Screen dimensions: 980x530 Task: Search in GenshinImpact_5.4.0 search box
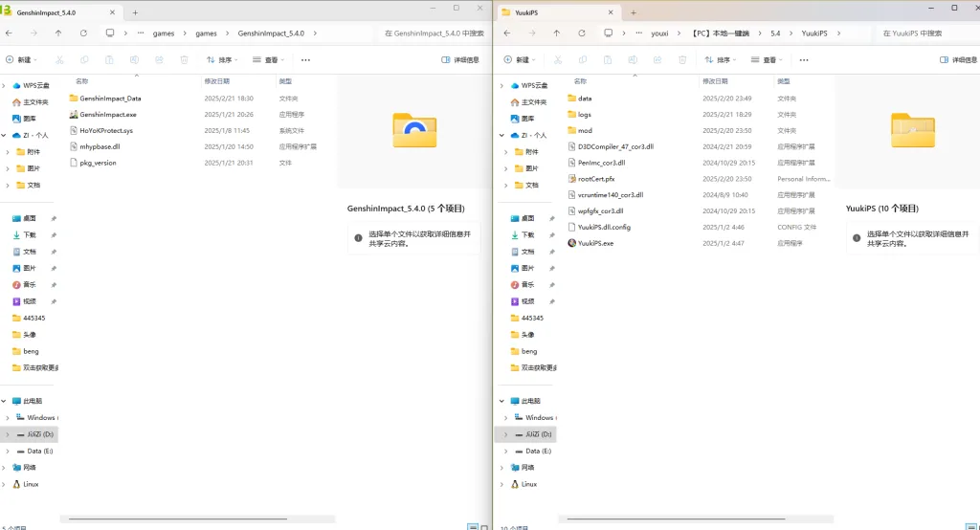(434, 33)
